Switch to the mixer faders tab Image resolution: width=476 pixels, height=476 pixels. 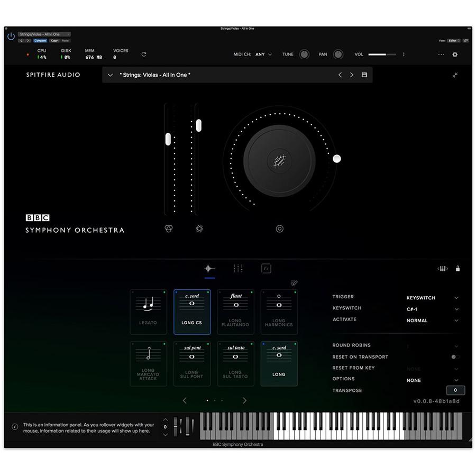point(238,268)
